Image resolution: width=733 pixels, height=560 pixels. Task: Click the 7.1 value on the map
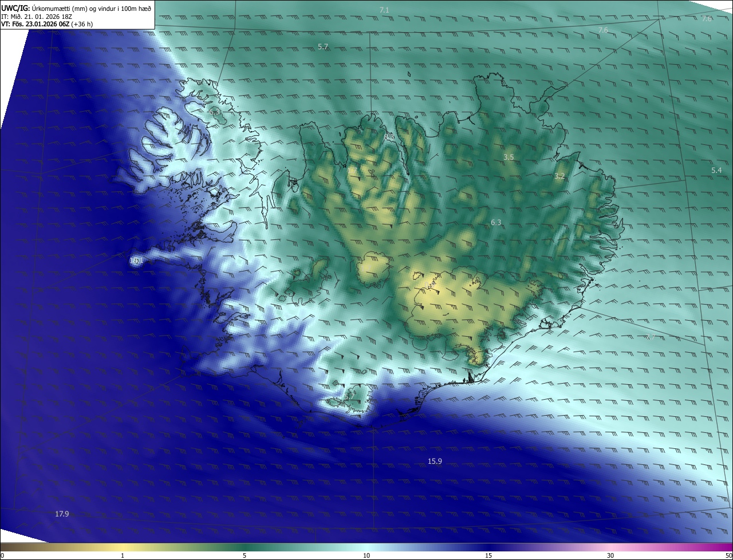click(384, 10)
